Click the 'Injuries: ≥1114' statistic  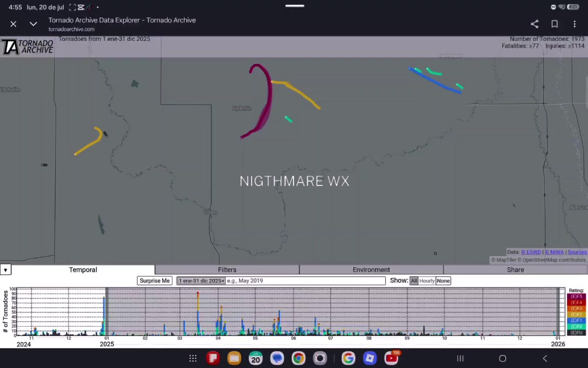coord(565,46)
